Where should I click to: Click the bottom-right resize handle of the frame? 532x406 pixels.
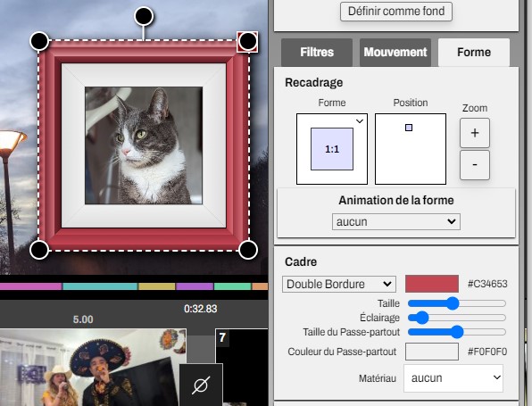pyautogui.click(x=248, y=250)
